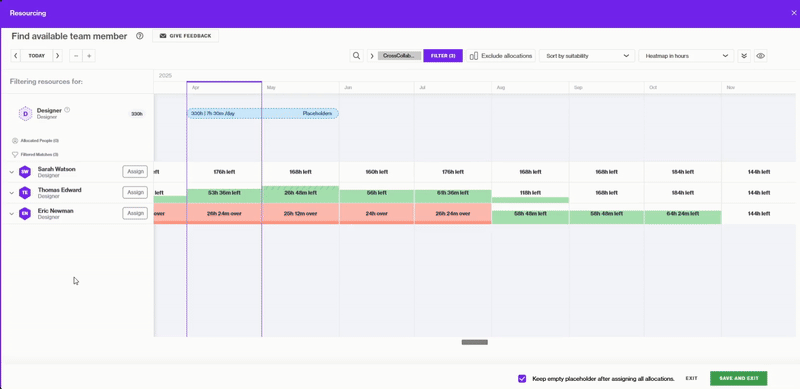Zoom out timeline with minus button
The width and height of the screenshot is (800, 389).
pyautogui.click(x=76, y=56)
